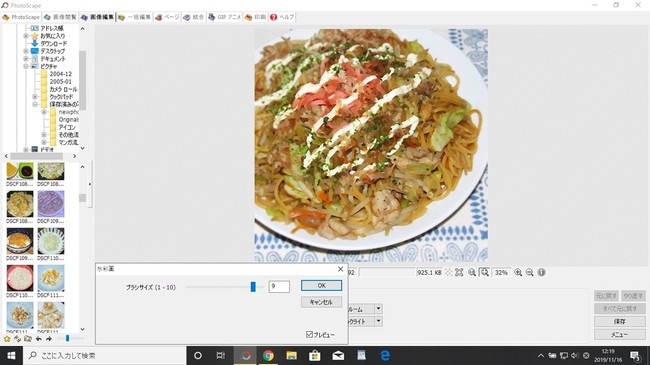
Task: Select アドレス帳 in folder tree
Action: coord(52,28)
